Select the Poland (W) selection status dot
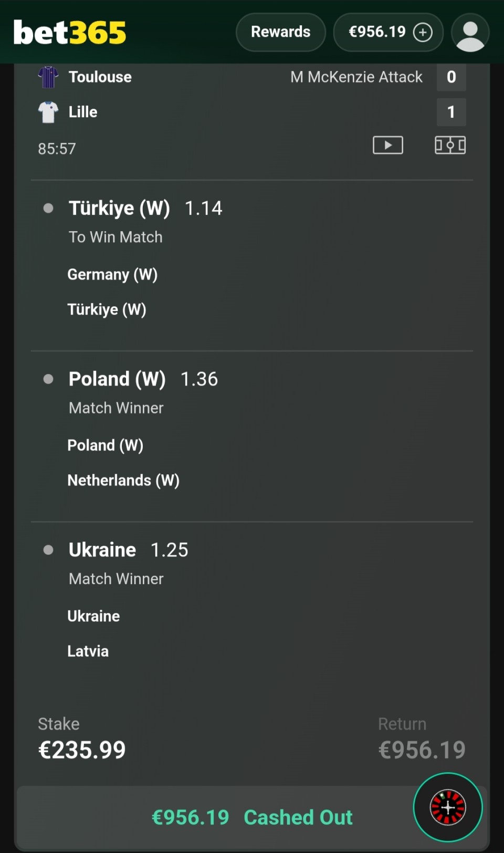The width and height of the screenshot is (504, 853). [48, 379]
